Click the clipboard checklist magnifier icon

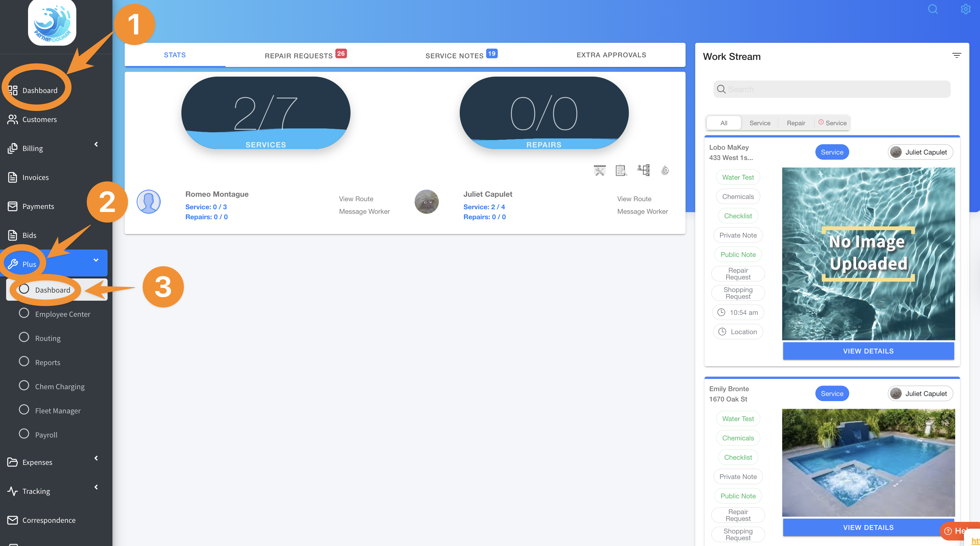[621, 170]
